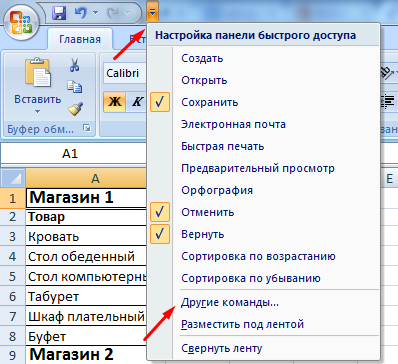Choose Сортировка по возрастанию menu item
The width and height of the screenshot is (398, 364).
click(x=263, y=256)
